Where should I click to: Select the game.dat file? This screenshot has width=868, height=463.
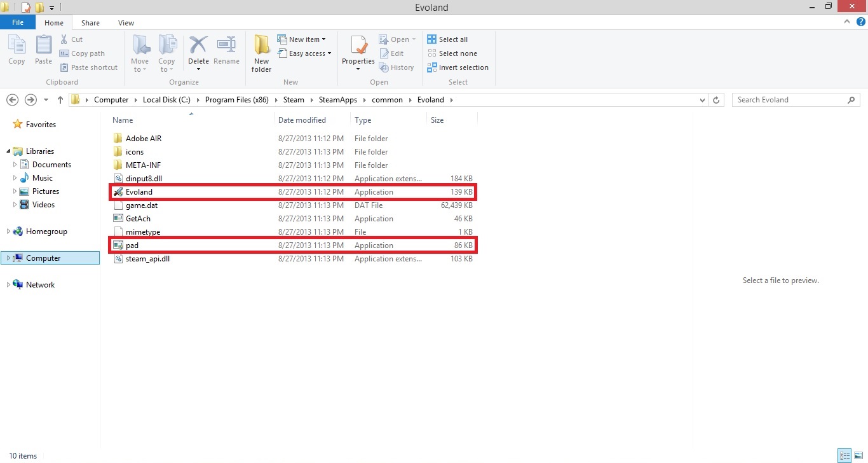pyautogui.click(x=292, y=205)
